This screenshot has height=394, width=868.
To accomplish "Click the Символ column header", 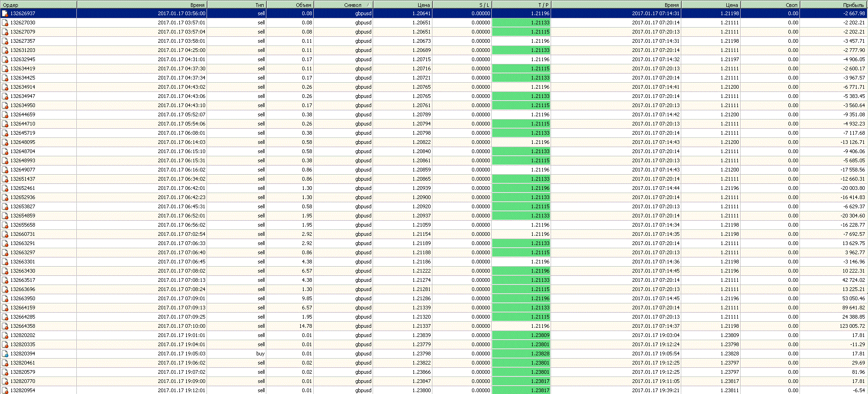I will tap(343, 5).
